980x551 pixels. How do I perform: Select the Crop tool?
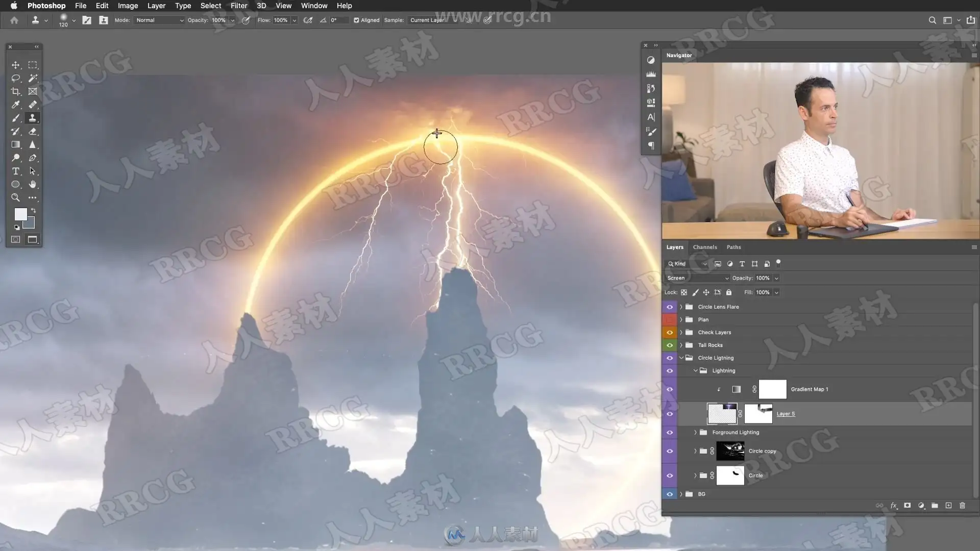tap(16, 92)
